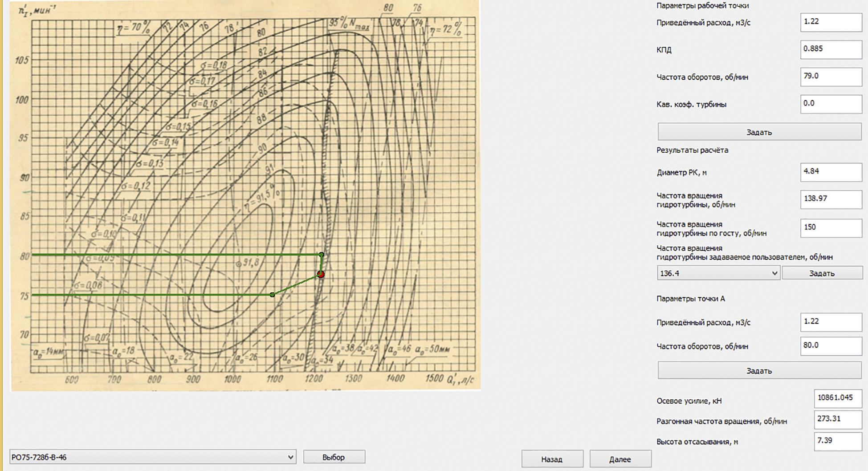Focus the КПД field showing 0.885

tap(831, 49)
